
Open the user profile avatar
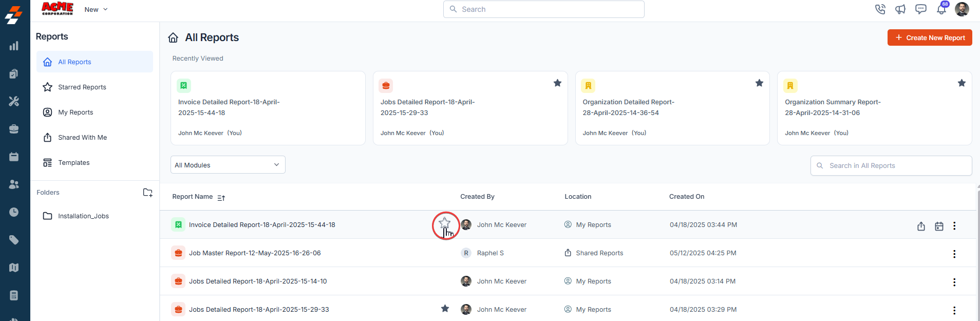point(962,9)
